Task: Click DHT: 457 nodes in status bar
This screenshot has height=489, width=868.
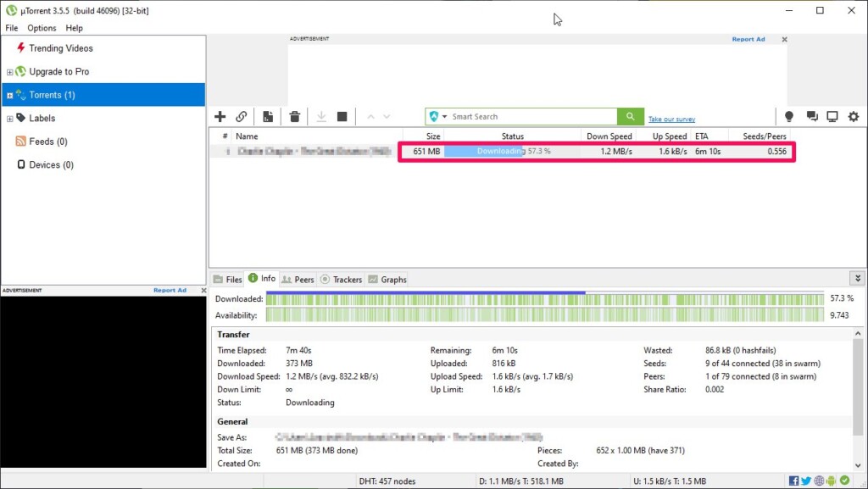Action: click(387, 481)
